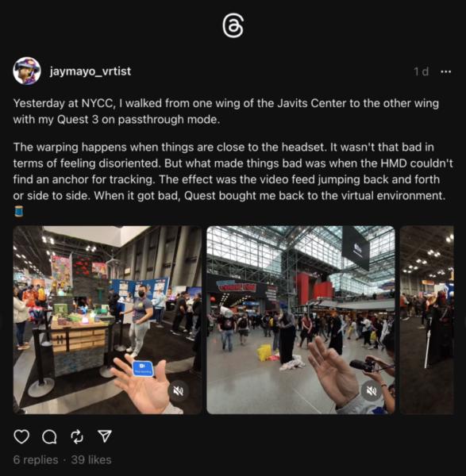Open first video of convention booth
466x476 pixels.
click(x=107, y=320)
